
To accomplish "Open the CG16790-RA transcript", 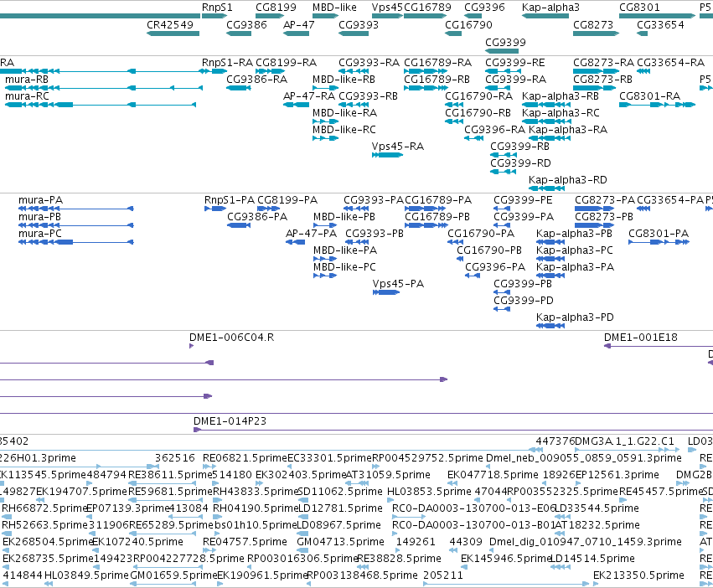I will (454, 105).
